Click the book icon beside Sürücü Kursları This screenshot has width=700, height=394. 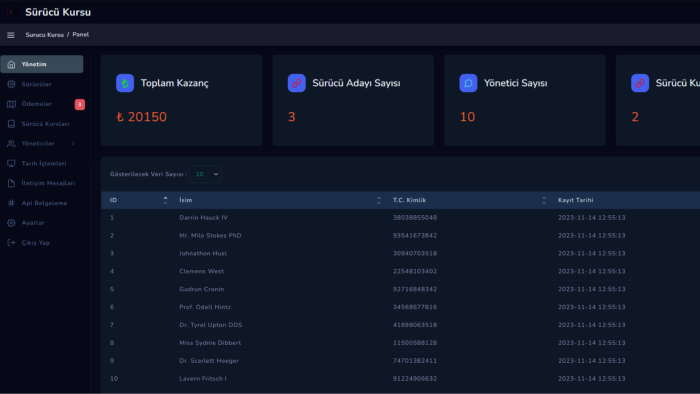[11, 124]
